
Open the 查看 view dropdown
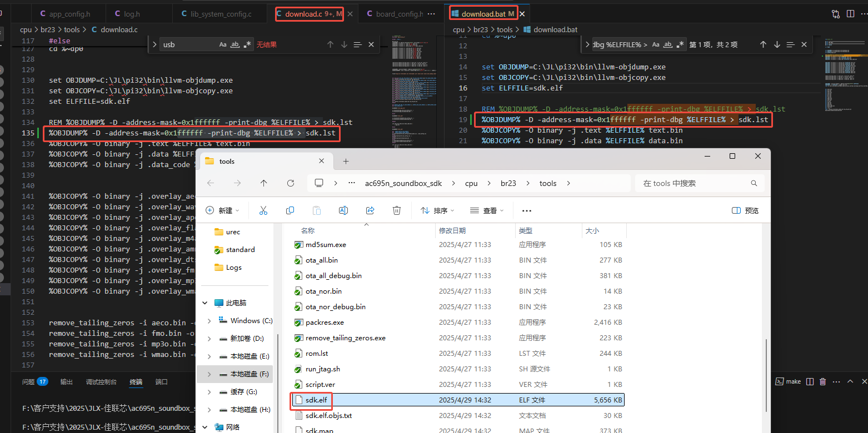point(487,210)
